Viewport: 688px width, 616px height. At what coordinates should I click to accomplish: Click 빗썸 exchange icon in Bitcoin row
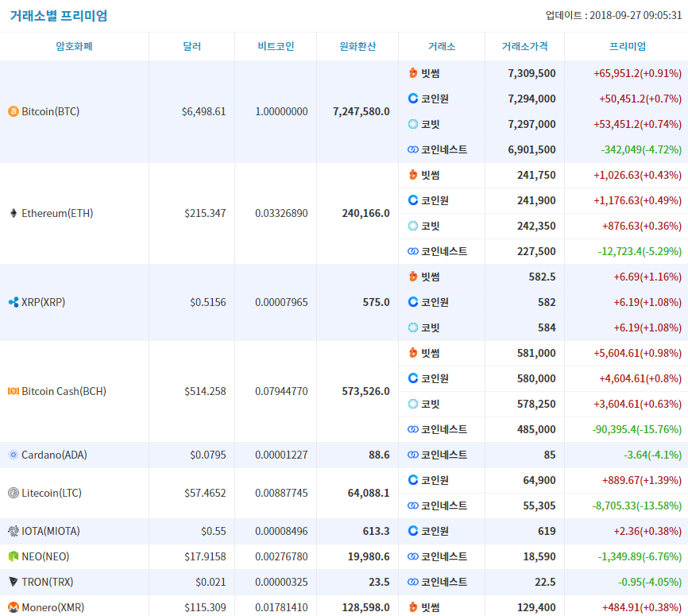coord(413,73)
